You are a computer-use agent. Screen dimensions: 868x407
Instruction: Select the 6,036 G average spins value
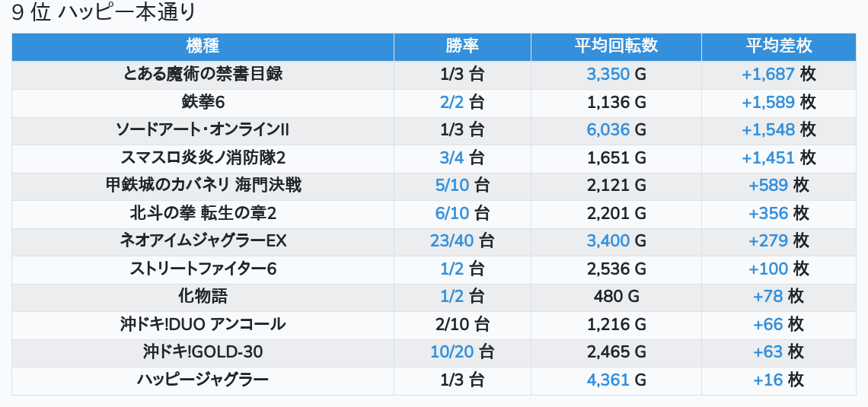point(608,130)
